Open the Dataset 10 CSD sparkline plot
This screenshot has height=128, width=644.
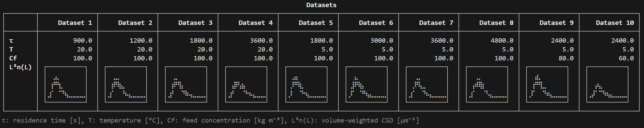click(x=607, y=84)
